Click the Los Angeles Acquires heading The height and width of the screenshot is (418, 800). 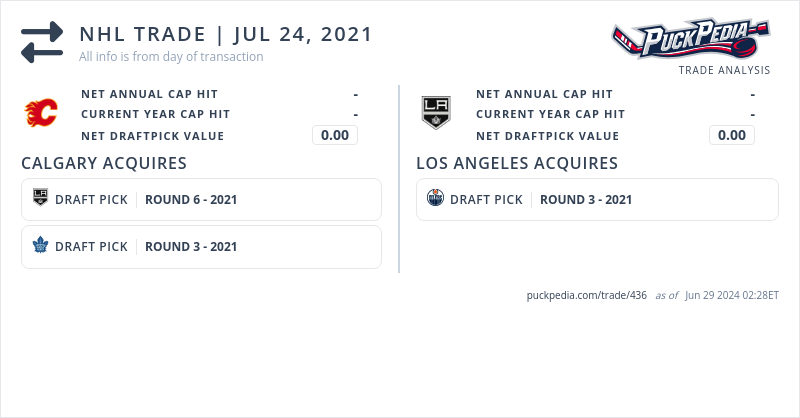coord(517,163)
